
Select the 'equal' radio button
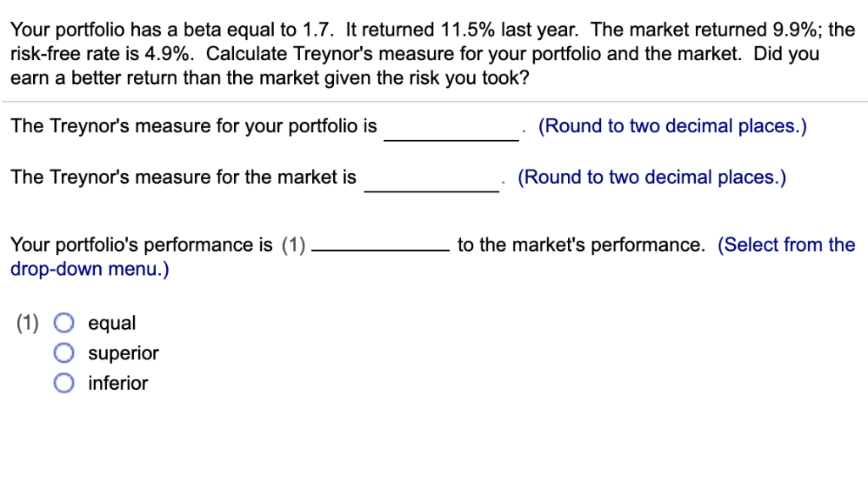point(64,323)
